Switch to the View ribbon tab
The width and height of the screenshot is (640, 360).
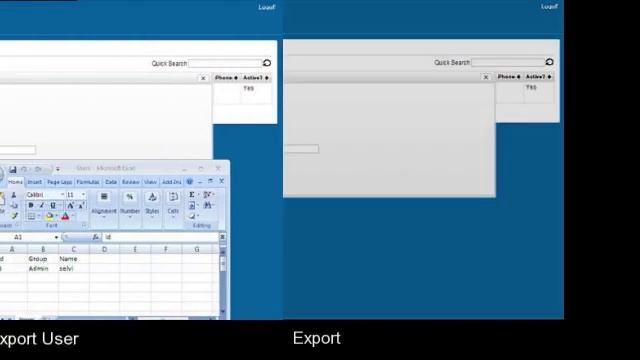(x=150, y=182)
